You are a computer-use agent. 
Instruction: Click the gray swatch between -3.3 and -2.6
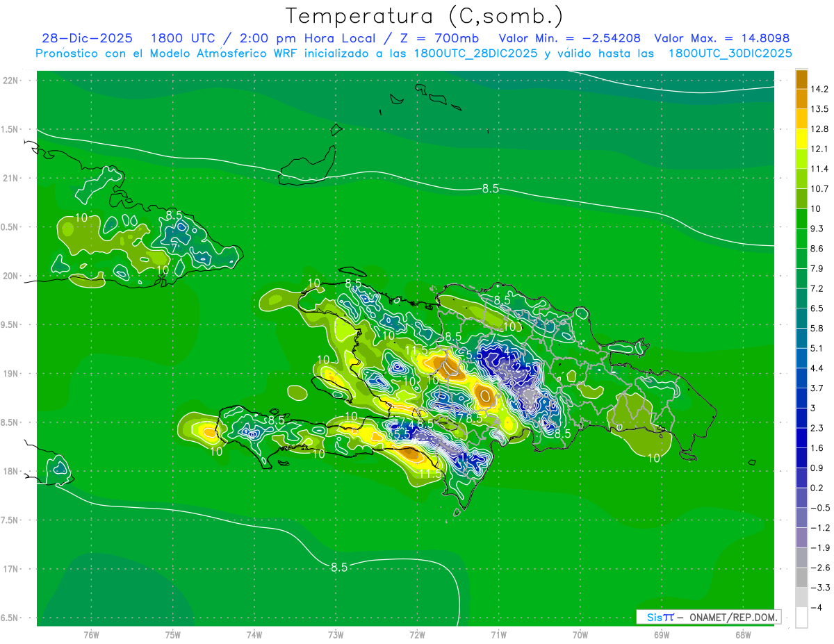pyautogui.click(x=801, y=577)
